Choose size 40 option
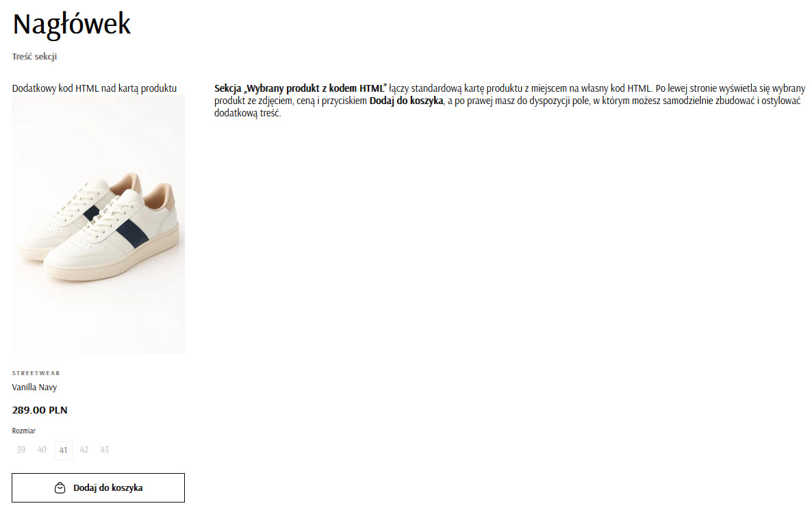 click(x=42, y=450)
